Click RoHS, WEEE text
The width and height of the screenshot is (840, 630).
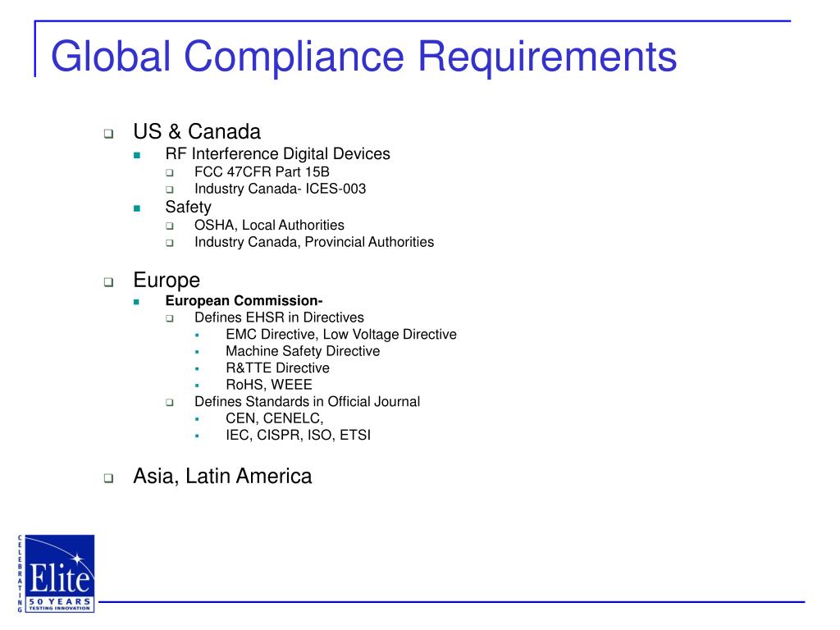pyautogui.click(x=269, y=385)
